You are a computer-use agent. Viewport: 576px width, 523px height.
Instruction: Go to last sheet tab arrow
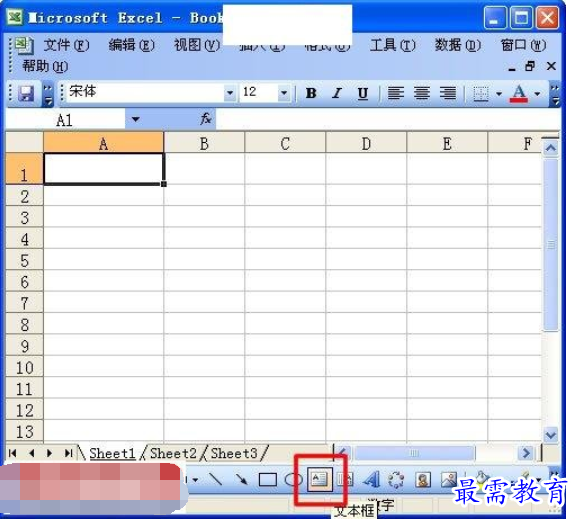click(68, 454)
